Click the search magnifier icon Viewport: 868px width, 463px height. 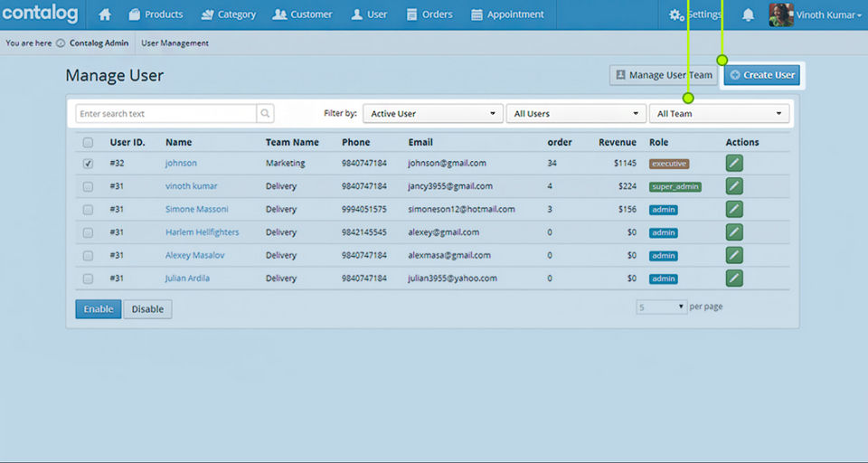(265, 114)
